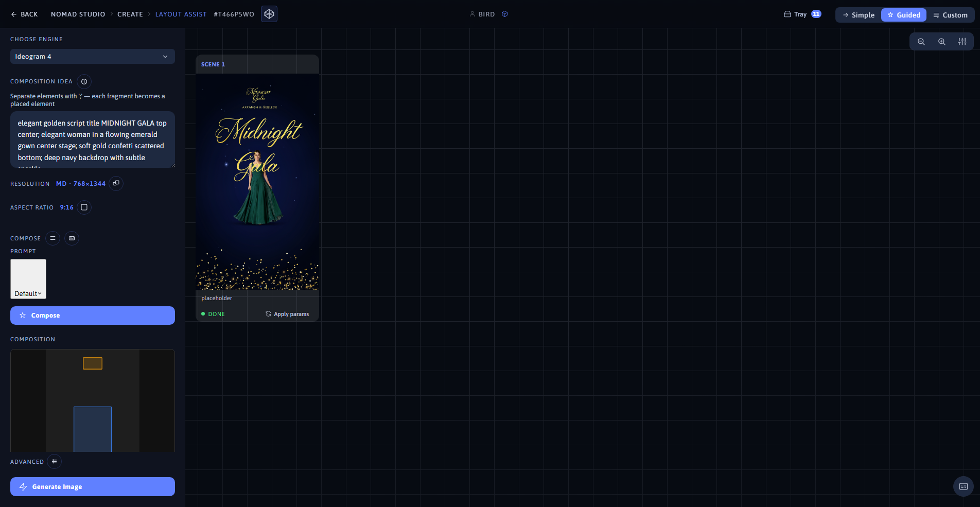This screenshot has height=507, width=980.
Task: Click the Compose keyboard icon button
Action: point(72,238)
